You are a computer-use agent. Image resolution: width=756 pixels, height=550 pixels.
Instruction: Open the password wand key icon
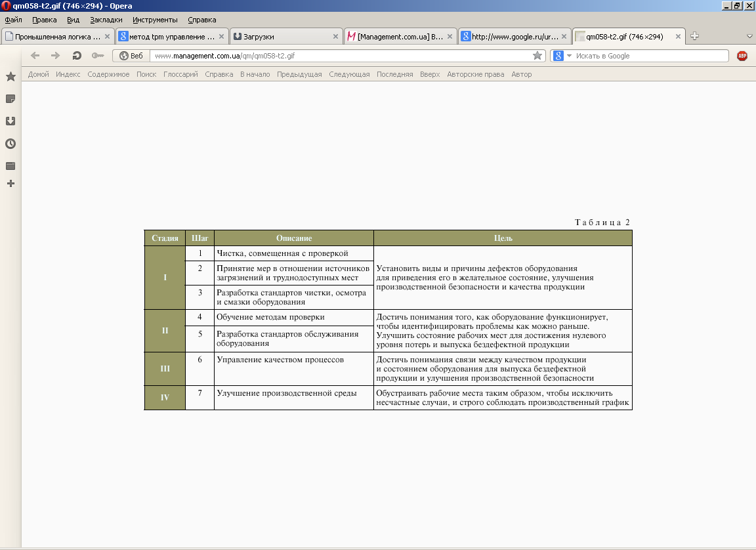pyautogui.click(x=98, y=56)
